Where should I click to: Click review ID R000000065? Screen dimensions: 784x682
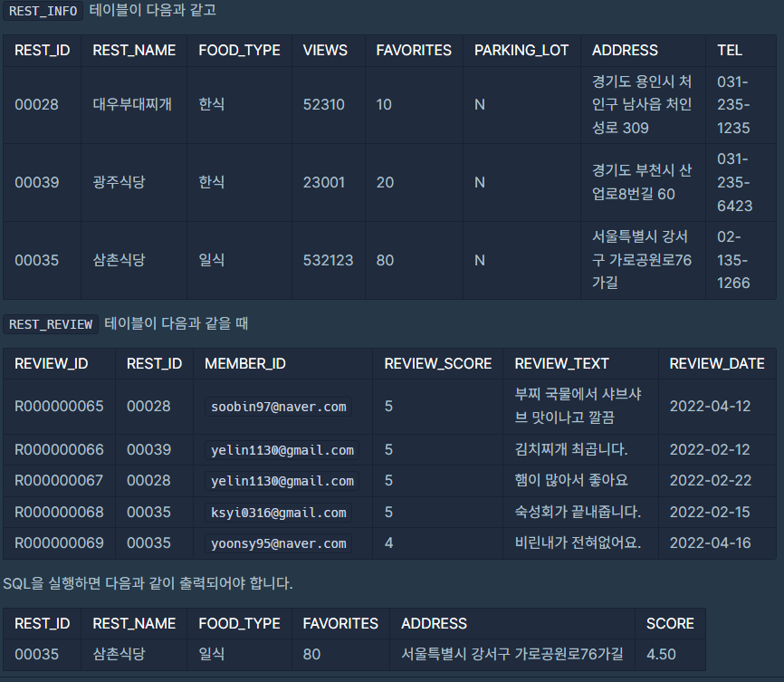coord(59,407)
